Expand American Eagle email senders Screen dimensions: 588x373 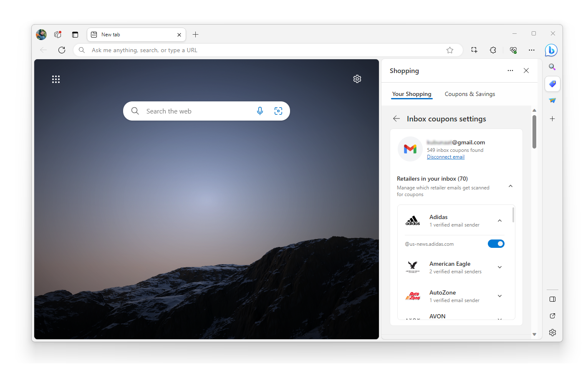500,267
